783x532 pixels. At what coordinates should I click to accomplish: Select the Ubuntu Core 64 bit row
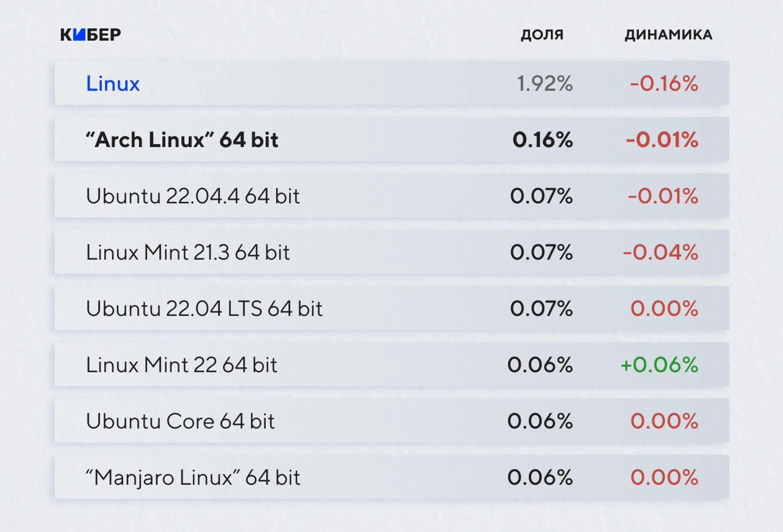[391, 421]
